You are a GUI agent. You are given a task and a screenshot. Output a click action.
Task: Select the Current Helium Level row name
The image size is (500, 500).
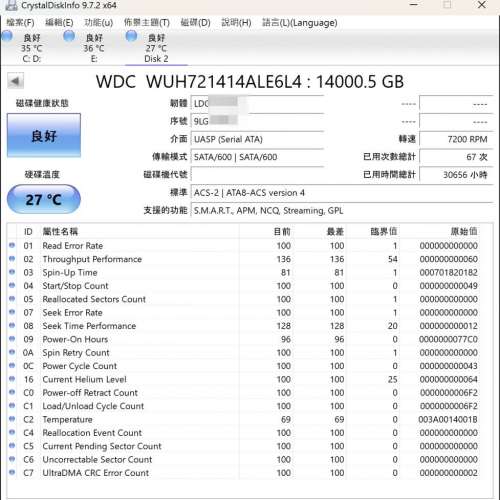84,379
